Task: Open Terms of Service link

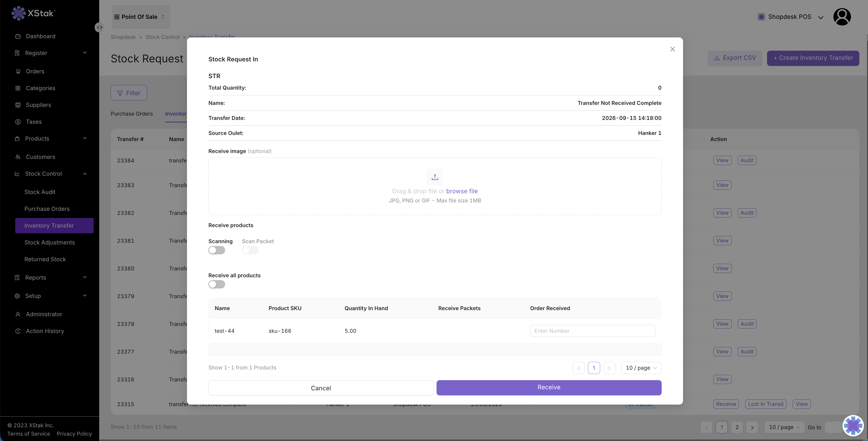Action: click(x=29, y=434)
